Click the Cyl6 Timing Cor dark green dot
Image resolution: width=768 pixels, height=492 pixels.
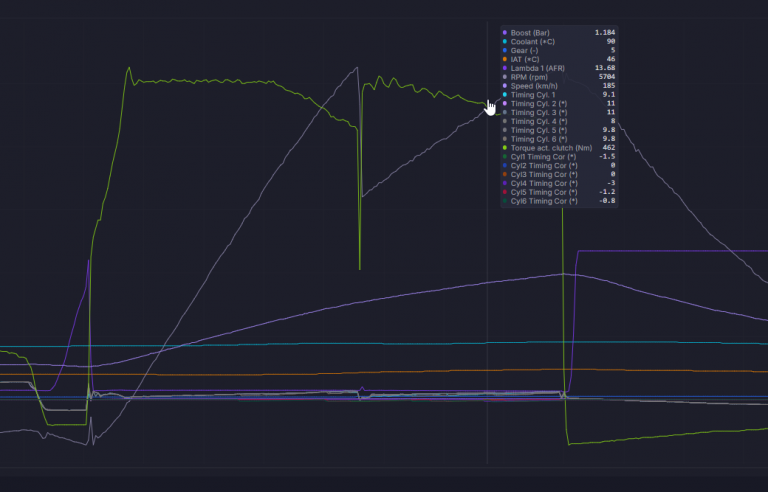(x=504, y=201)
